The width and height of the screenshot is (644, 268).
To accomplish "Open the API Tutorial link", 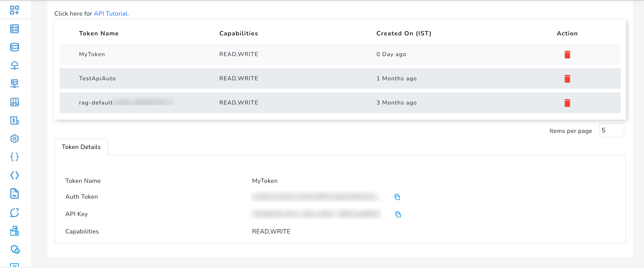I will [x=111, y=13].
